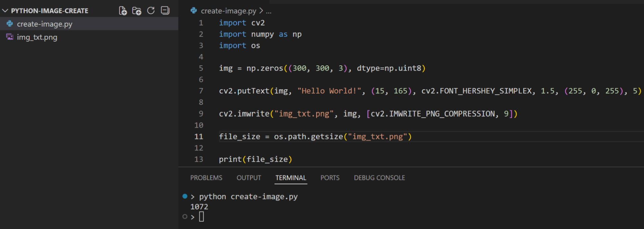
Task: Collapse all folders in Explorer
Action: tap(165, 11)
